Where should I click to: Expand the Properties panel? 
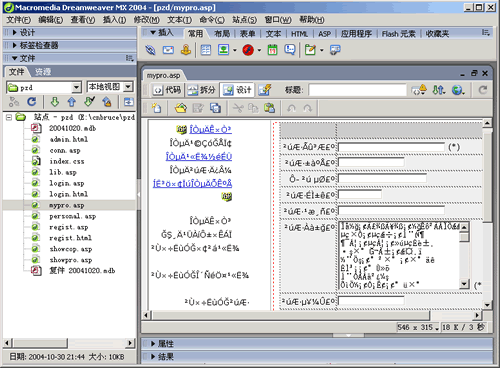click(x=153, y=343)
